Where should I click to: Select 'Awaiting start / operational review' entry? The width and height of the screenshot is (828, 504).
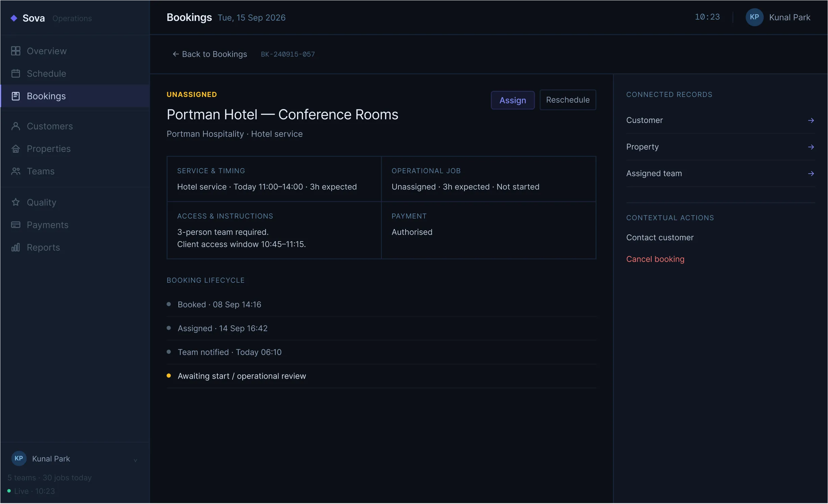click(x=381, y=376)
